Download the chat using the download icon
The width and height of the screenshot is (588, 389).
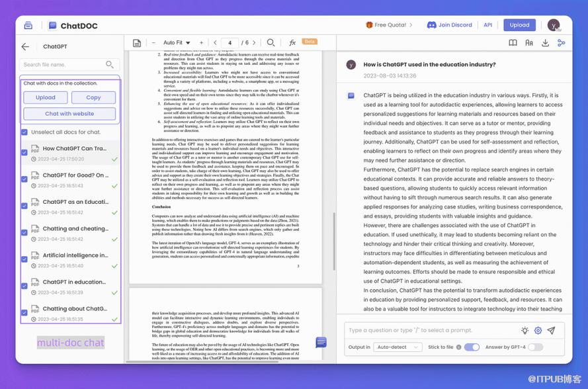[545, 43]
